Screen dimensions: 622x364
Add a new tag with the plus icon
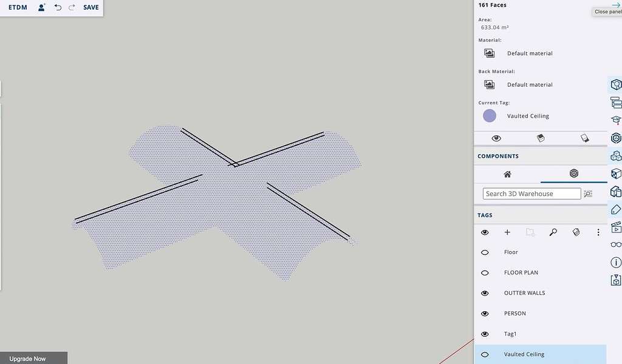coord(507,232)
